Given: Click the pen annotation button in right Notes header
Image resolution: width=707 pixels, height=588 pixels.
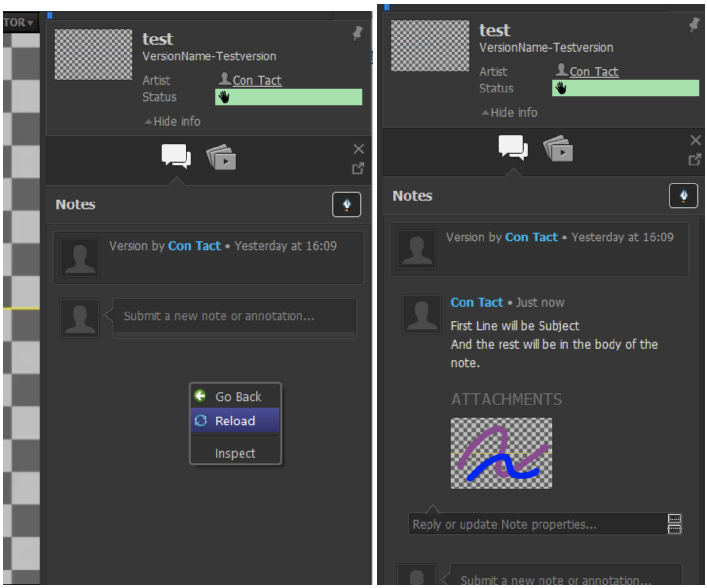Looking at the screenshot, I should [x=683, y=196].
